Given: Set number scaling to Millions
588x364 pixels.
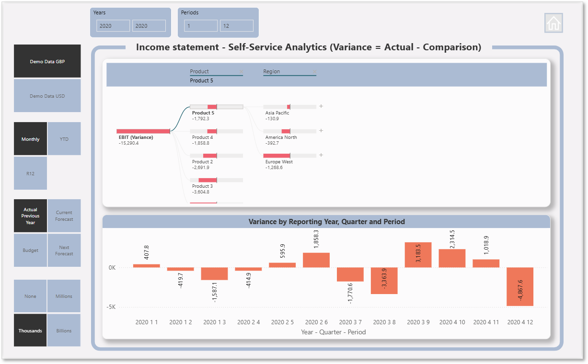Looking at the screenshot, I should tap(64, 296).
